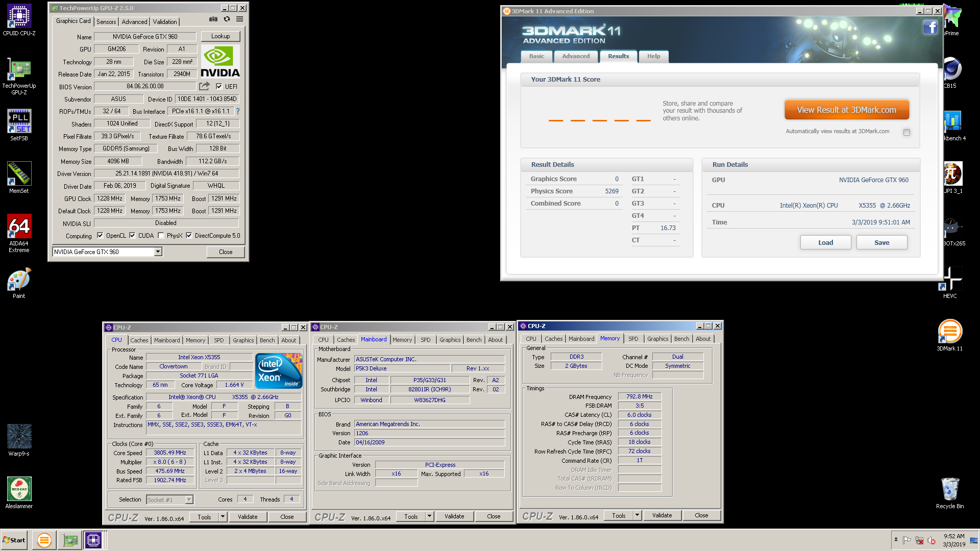Open the 3DMark 11 desktop shortcut
The width and height of the screenshot is (980, 551).
click(x=950, y=335)
